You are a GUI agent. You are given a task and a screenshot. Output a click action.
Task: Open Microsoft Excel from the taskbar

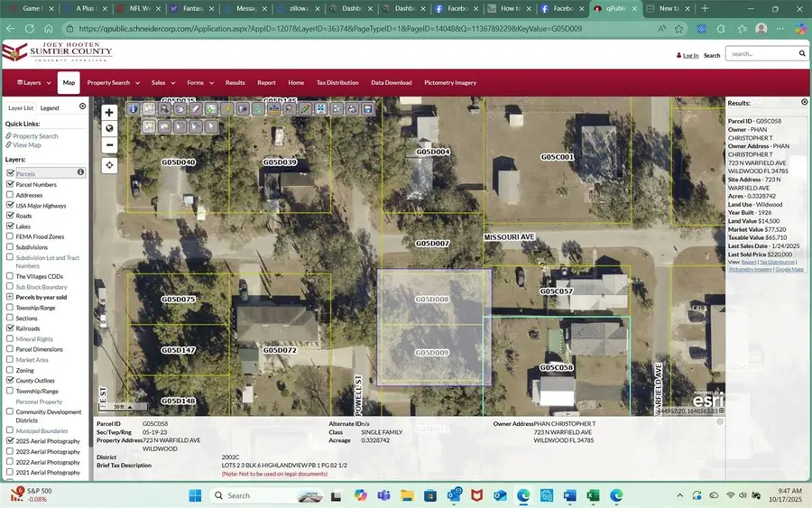pyautogui.click(x=593, y=495)
